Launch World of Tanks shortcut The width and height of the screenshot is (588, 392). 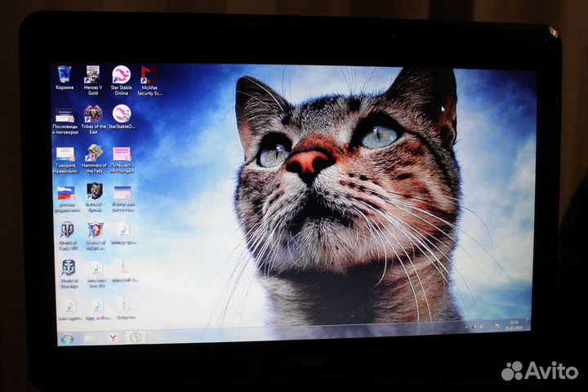67,230
